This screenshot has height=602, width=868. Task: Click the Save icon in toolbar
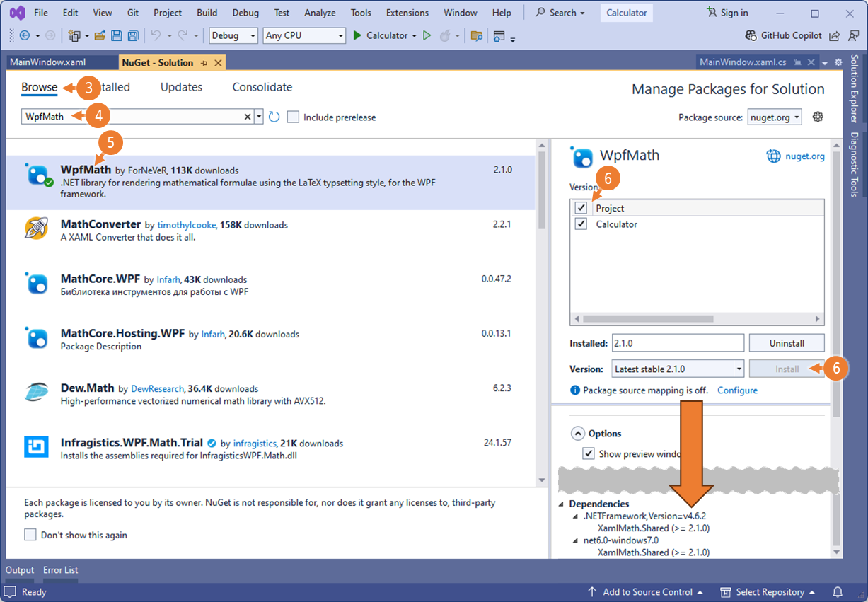(116, 35)
